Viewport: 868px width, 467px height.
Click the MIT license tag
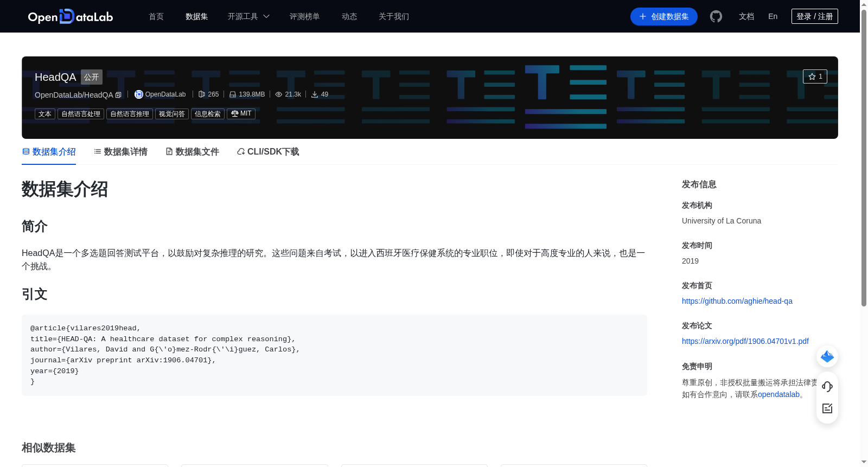pyautogui.click(x=241, y=114)
